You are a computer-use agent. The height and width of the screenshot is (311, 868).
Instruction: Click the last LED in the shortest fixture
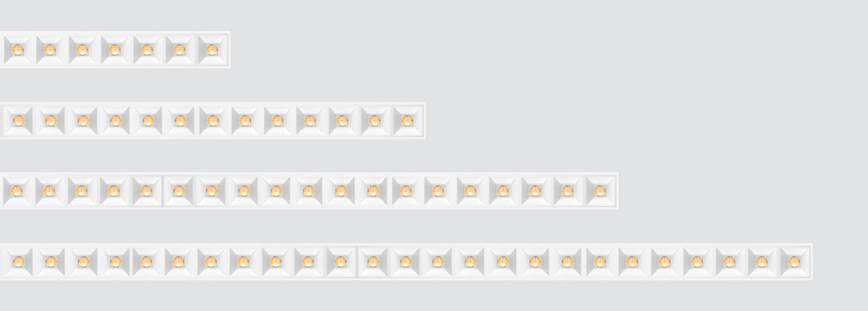point(212,50)
